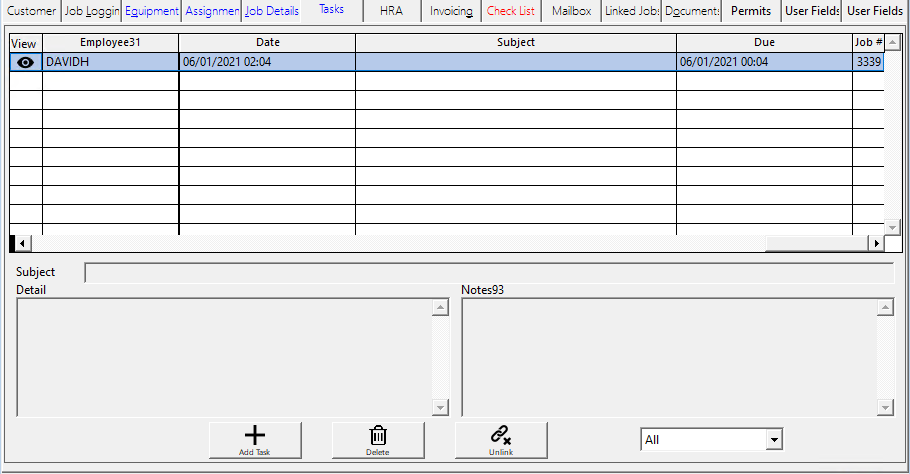Click the Due column header
The height and width of the screenshot is (474, 910).
[764, 43]
